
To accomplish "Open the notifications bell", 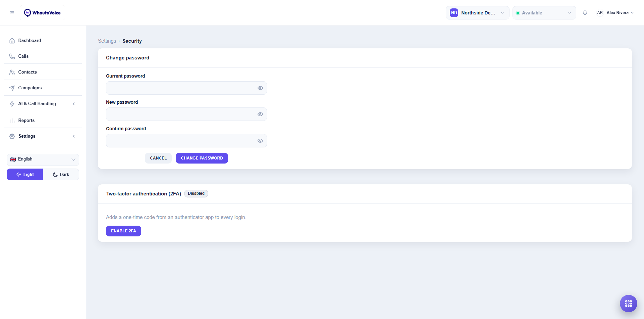I will coord(585,13).
